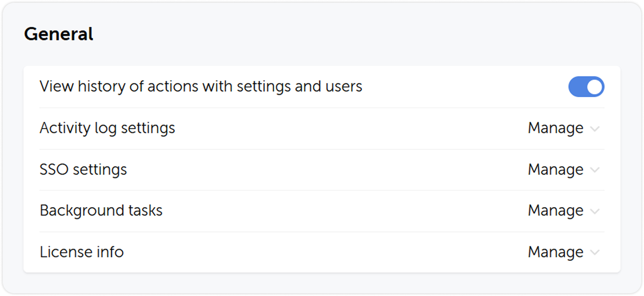Select the Background tasks row
Viewport: 644px width, 296px height.
(101, 210)
